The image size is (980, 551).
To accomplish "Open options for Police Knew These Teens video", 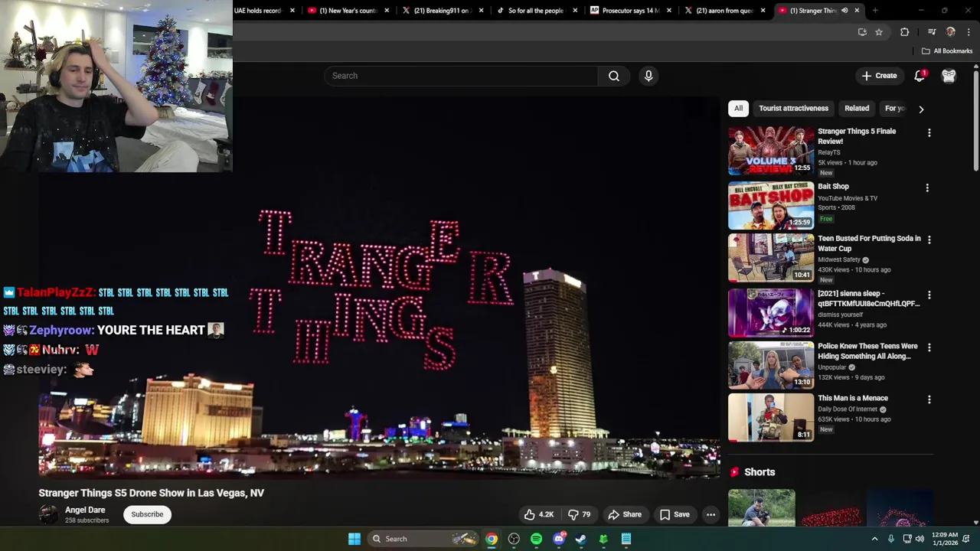I will coord(929,348).
